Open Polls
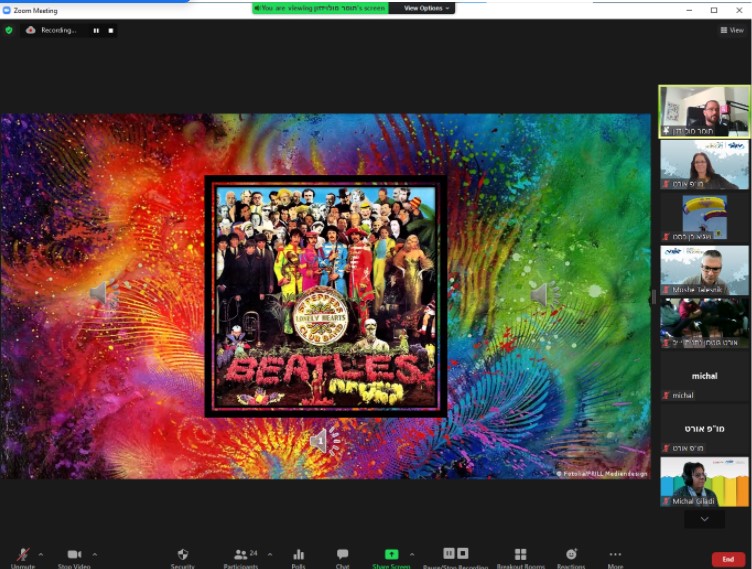This screenshot has width=752, height=569. 298,557
